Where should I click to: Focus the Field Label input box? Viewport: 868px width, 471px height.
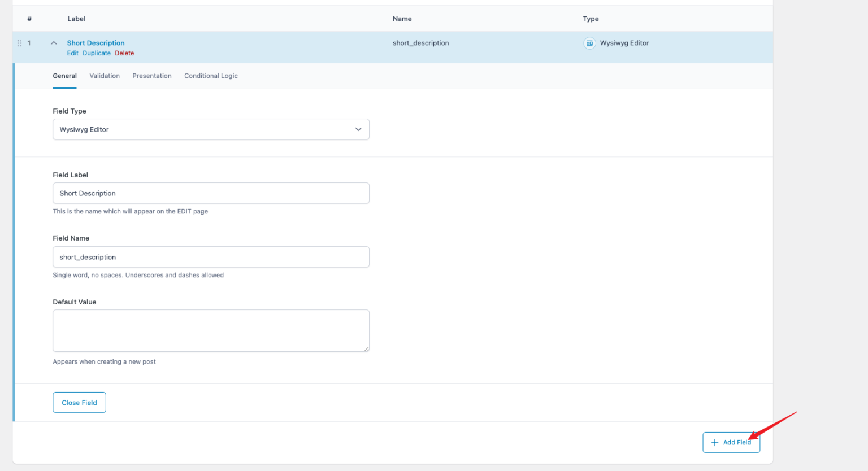click(210, 193)
